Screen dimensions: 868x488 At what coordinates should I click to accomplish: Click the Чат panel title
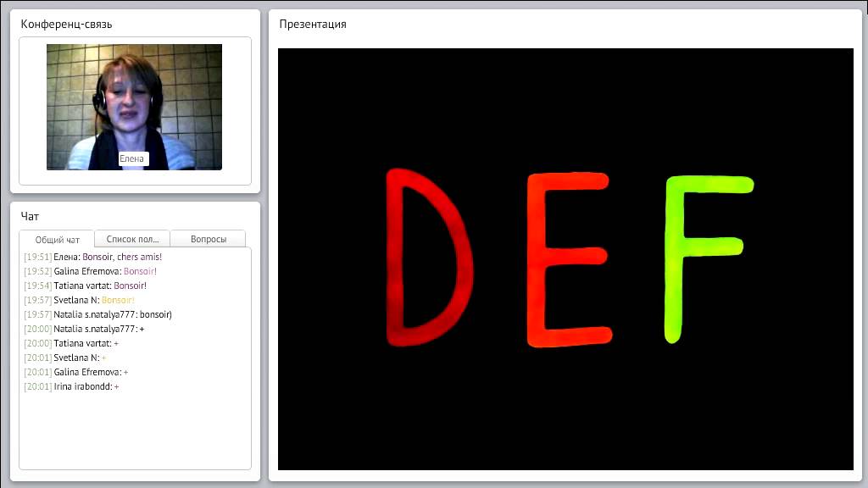pyautogui.click(x=30, y=216)
